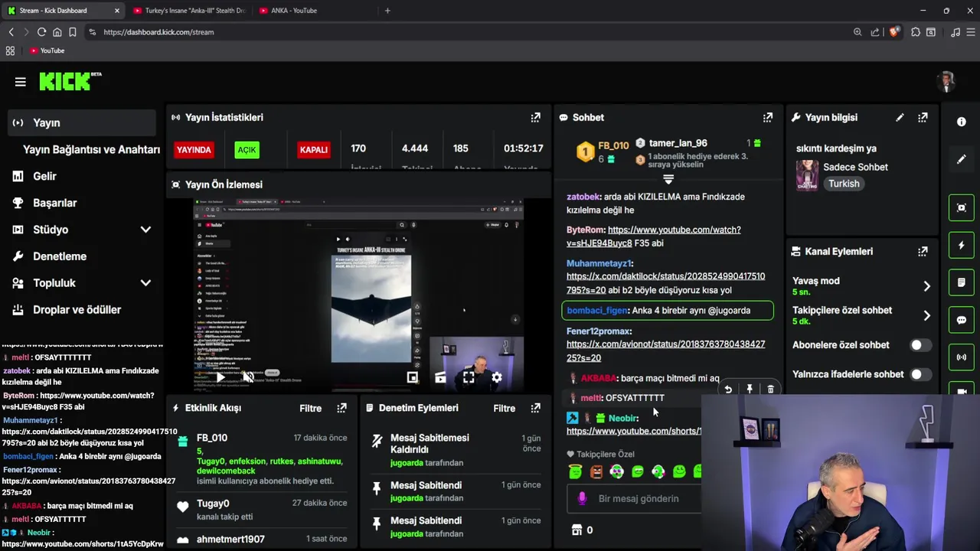This screenshot has height=551, width=980.
Task: Open Fener12promax's x.com avionot link
Action: pyautogui.click(x=665, y=350)
